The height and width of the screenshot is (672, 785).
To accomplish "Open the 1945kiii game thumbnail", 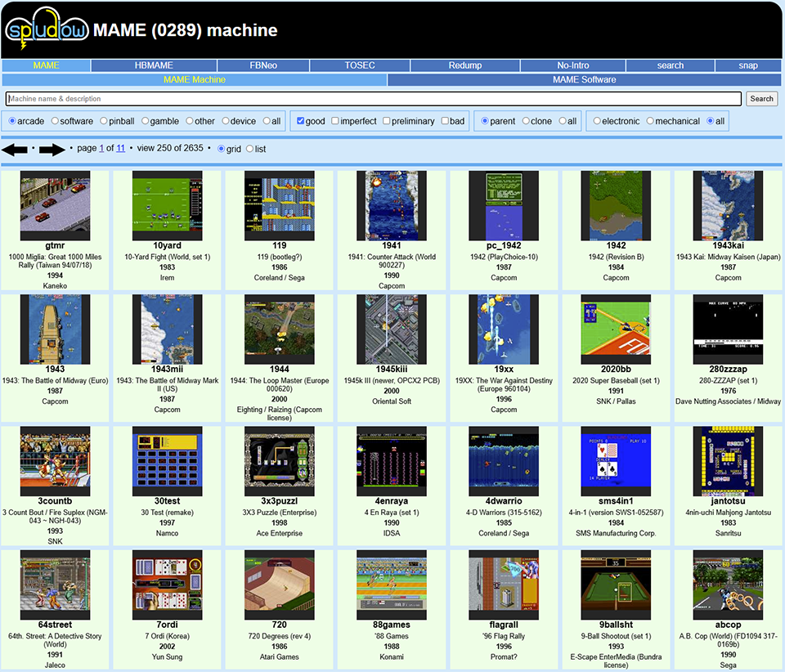I will (x=392, y=329).
